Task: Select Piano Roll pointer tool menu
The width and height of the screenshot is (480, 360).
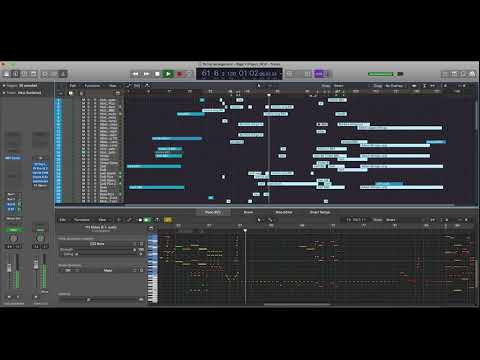Action: point(260,220)
